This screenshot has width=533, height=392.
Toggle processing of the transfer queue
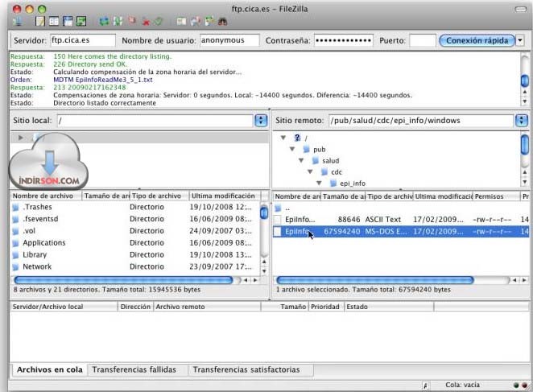pyautogui.click(x=118, y=22)
